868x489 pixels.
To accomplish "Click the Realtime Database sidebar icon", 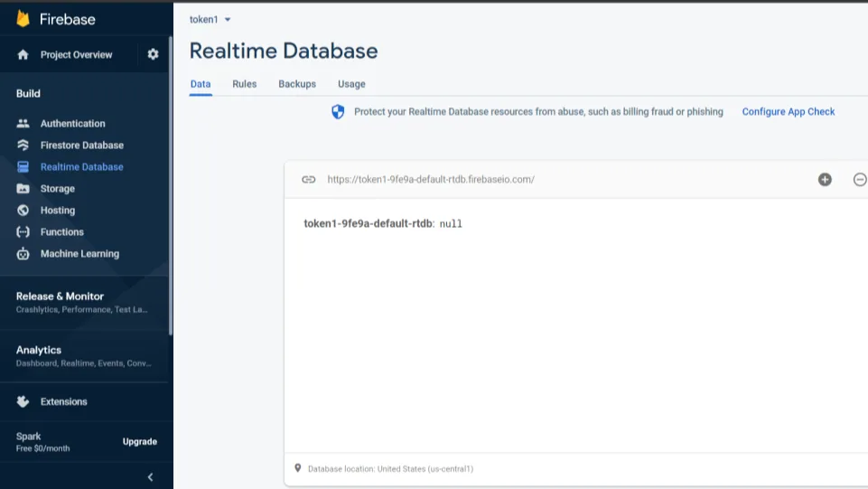I will [23, 166].
